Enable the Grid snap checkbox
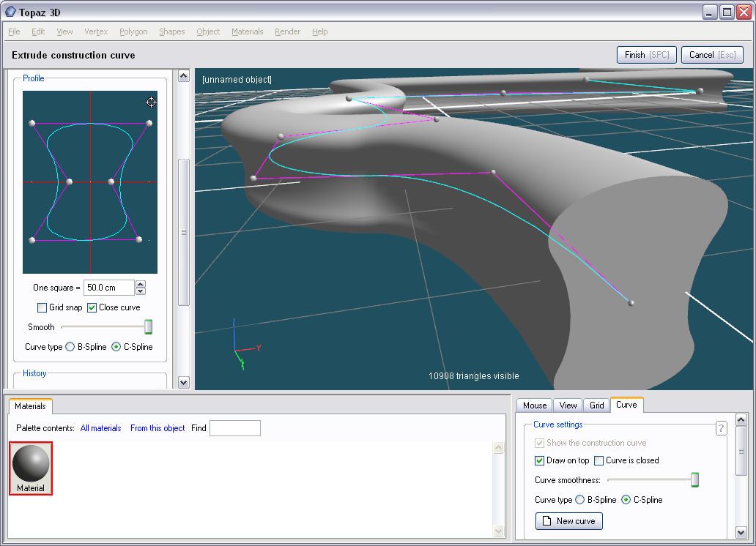Image resolution: width=756 pixels, height=546 pixels. tap(42, 307)
